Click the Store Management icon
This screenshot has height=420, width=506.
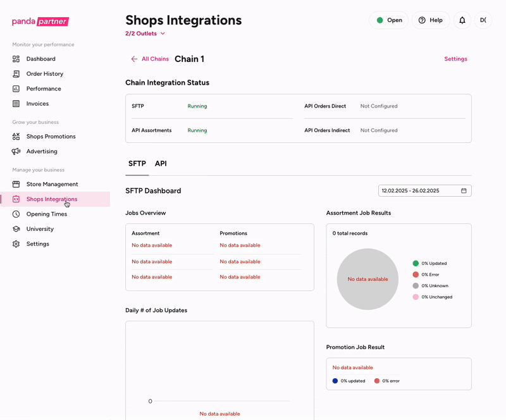(x=16, y=184)
